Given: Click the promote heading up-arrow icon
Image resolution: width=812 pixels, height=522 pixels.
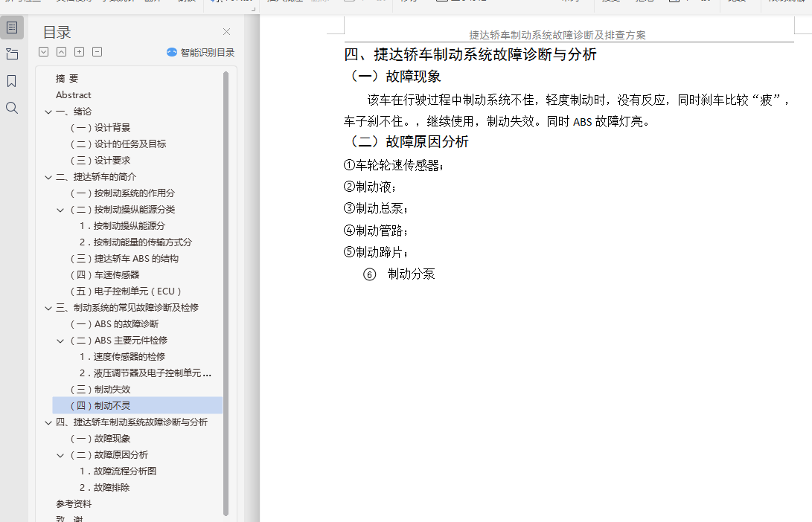Looking at the screenshot, I should tap(61, 52).
